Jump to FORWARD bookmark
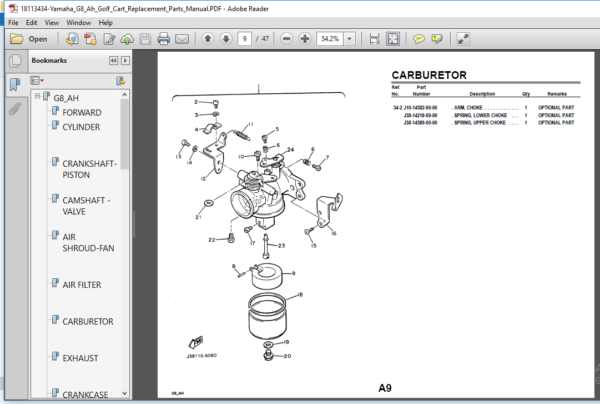 (82, 112)
